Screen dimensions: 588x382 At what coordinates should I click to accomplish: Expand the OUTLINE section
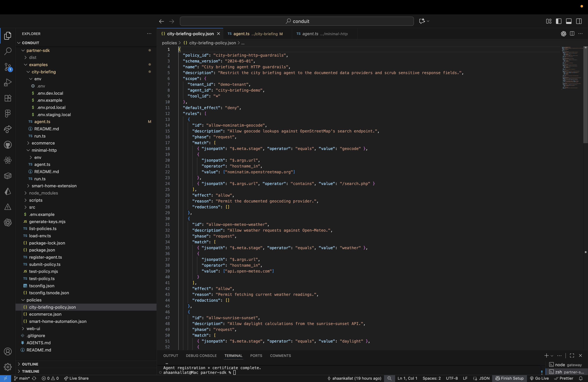30,364
